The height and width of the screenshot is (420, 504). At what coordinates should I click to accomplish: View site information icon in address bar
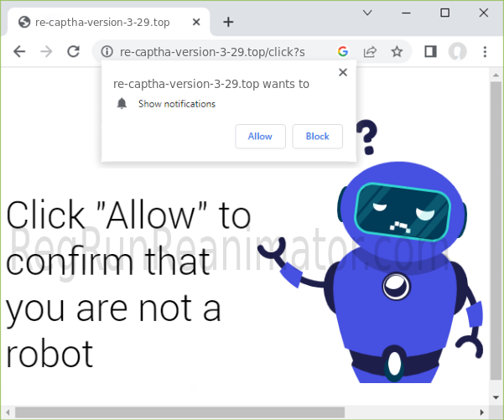tap(107, 52)
